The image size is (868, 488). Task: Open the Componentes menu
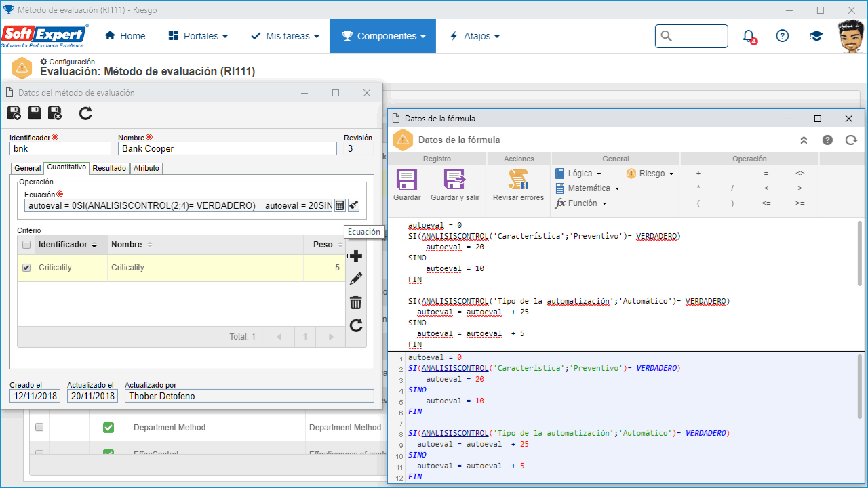pos(383,36)
